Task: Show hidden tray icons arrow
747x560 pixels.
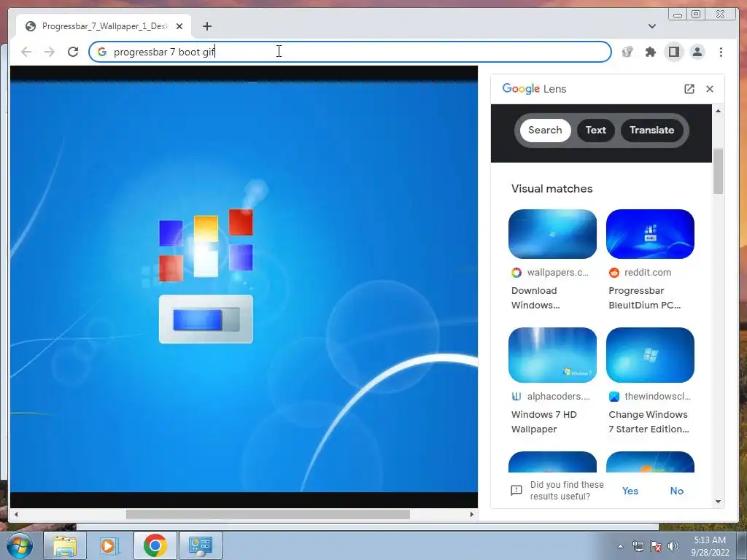Action: 620,546
